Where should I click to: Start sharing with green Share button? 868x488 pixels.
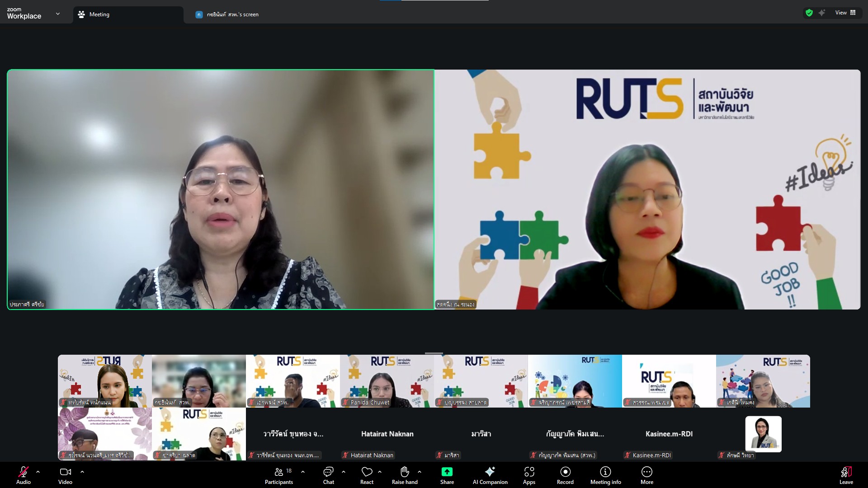[447, 475]
